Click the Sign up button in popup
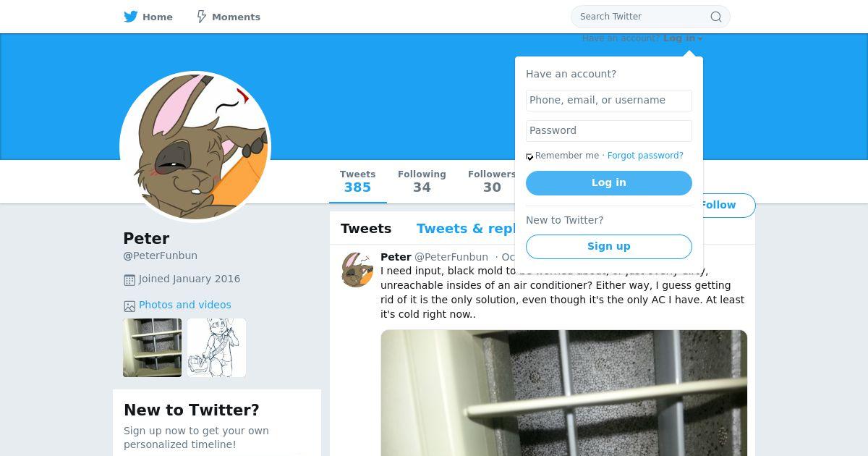 (609, 247)
